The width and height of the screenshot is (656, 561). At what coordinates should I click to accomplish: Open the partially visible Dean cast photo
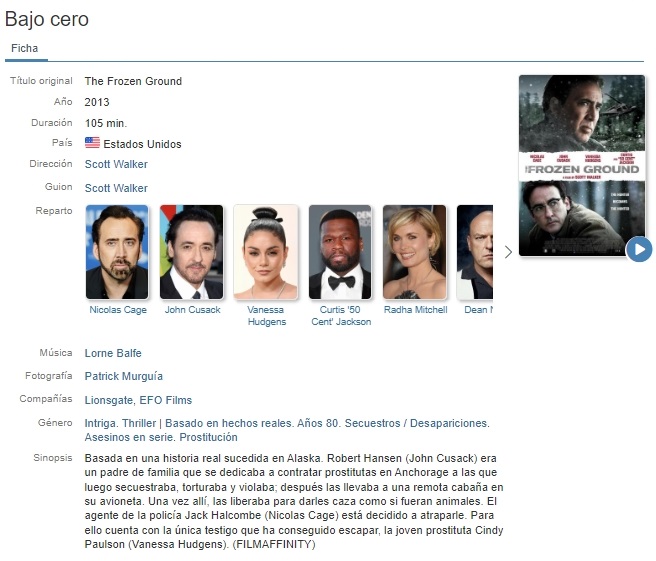pyautogui.click(x=475, y=252)
